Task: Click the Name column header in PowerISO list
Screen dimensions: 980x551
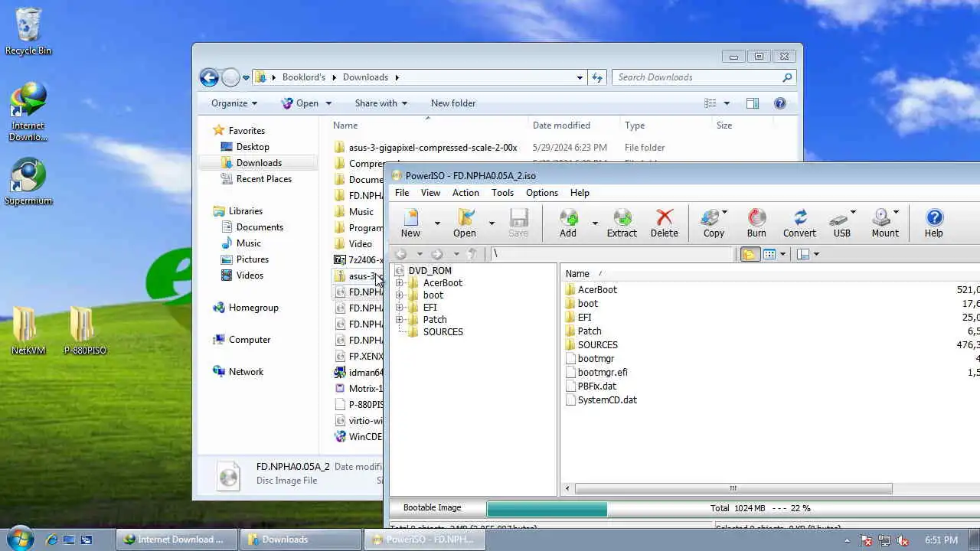Action: pyautogui.click(x=577, y=274)
